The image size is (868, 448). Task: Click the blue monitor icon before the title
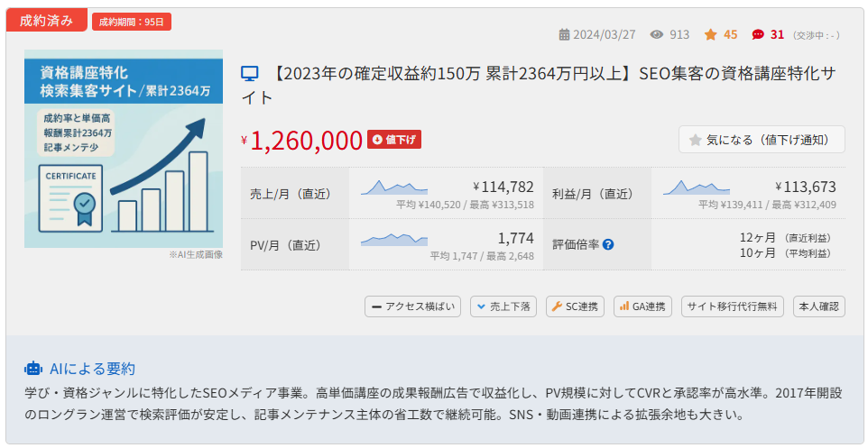click(x=250, y=74)
